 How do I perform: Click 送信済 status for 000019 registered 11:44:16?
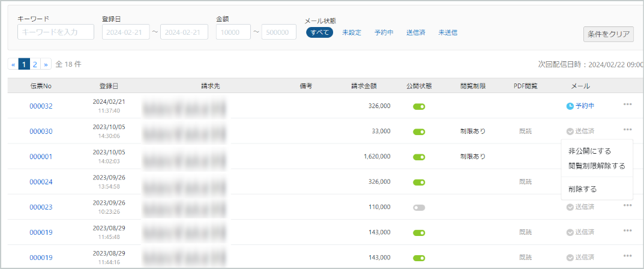click(x=580, y=258)
